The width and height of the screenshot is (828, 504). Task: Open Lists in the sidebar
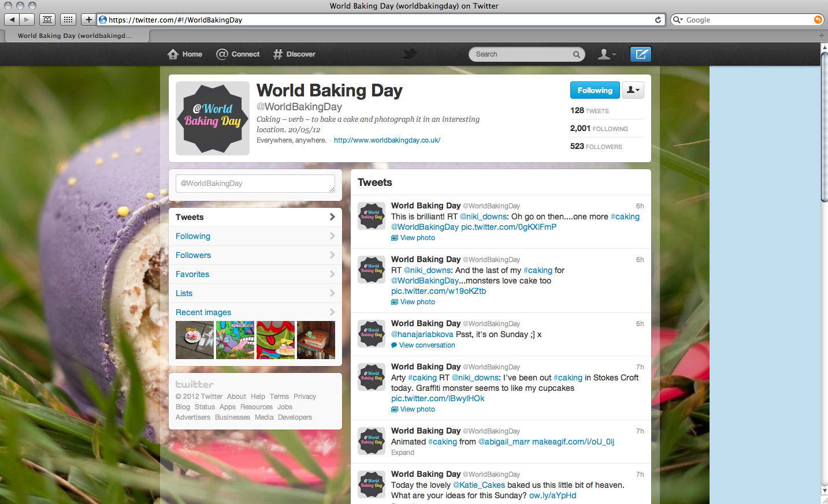(255, 293)
